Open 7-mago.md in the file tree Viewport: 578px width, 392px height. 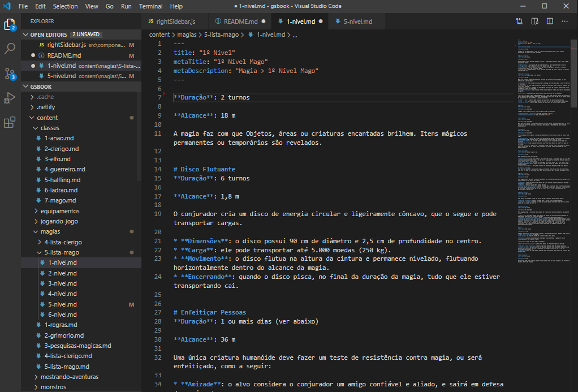click(x=60, y=200)
